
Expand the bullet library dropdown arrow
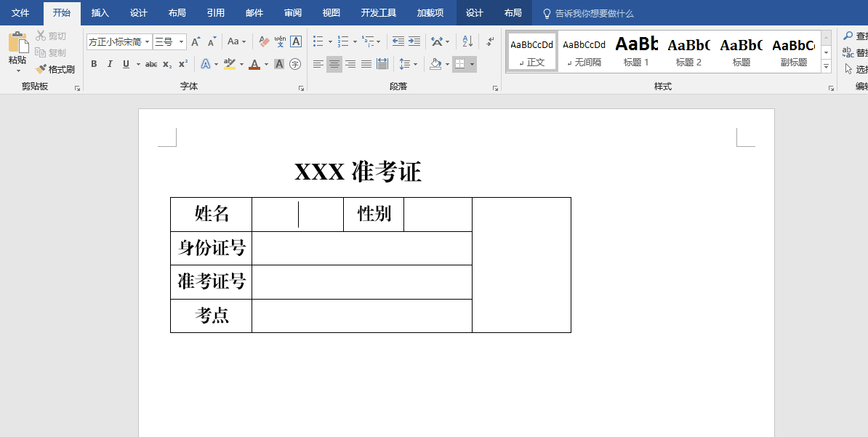330,42
